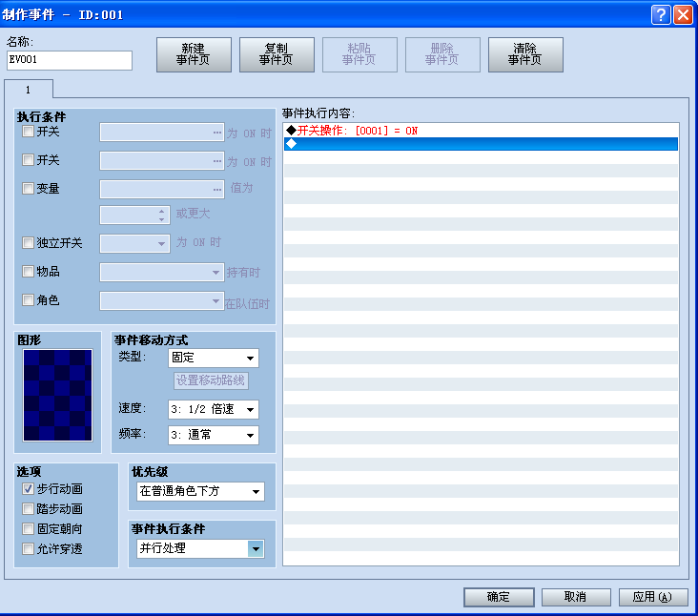Screen dimensions: 698x616
Task: Open the second 开关 selector ellipsis field
Action: pyautogui.click(x=161, y=161)
